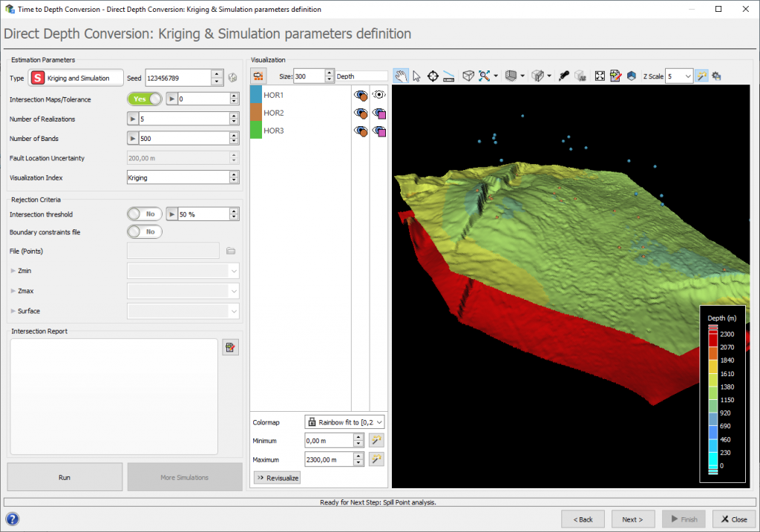Toggle HOR1 eye visibility icon
The image size is (760, 532).
(x=379, y=95)
